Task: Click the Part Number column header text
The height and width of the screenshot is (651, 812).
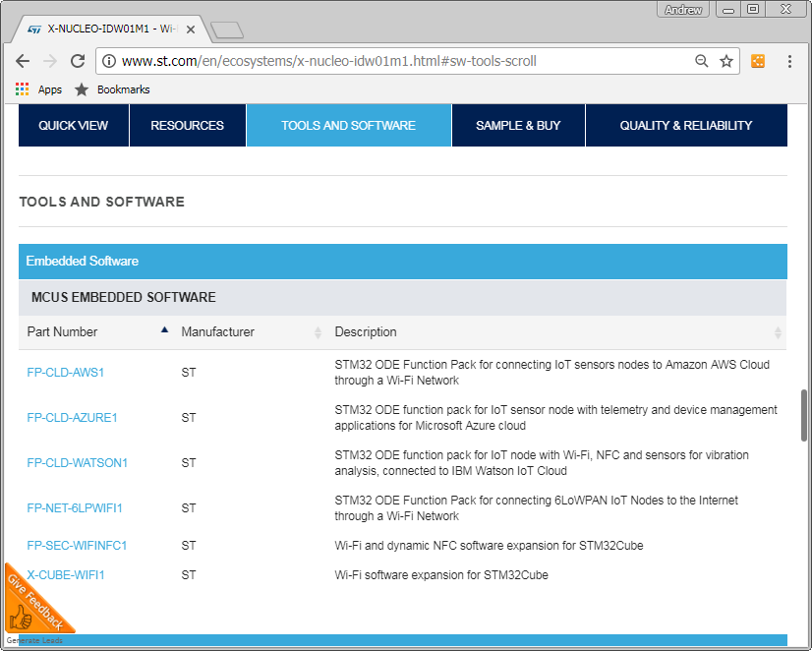Action: click(x=62, y=332)
